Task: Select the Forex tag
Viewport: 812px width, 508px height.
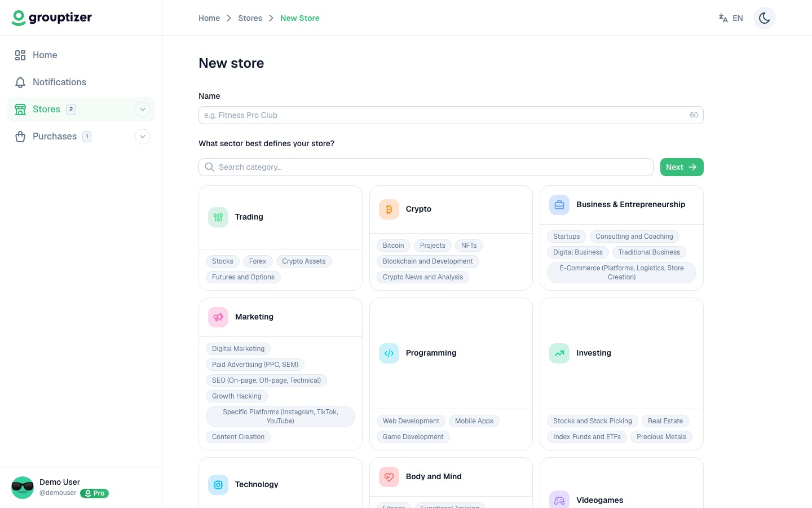Action: (x=258, y=261)
